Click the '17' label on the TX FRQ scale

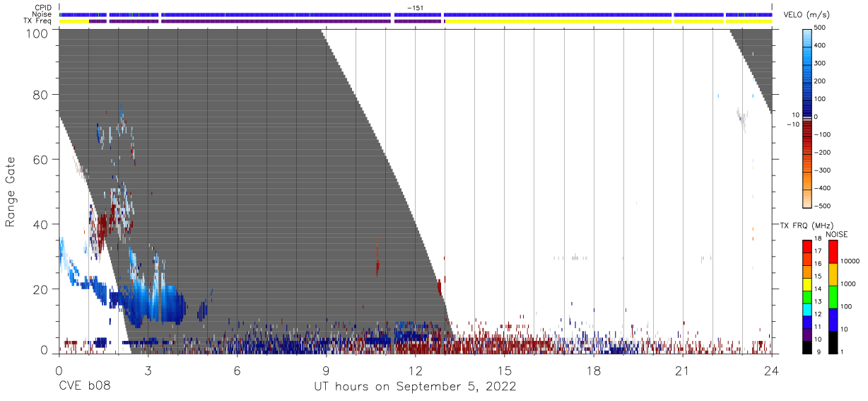tap(817, 251)
